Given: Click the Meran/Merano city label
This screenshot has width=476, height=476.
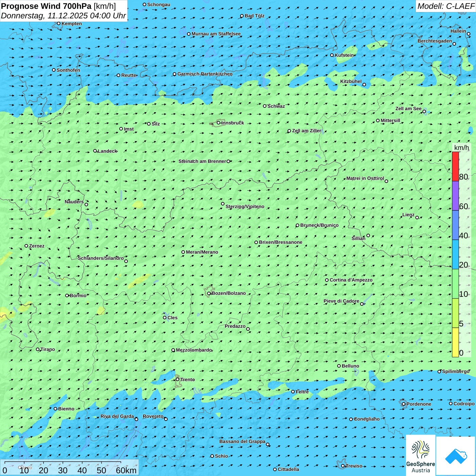Looking at the screenshot, I should coord(202,252).
